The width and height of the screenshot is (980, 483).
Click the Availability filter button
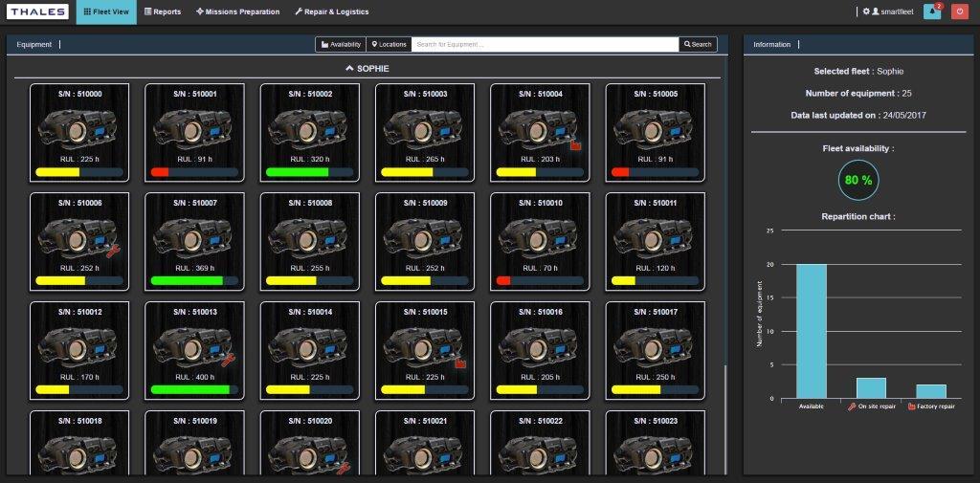[x=341, y=44]
